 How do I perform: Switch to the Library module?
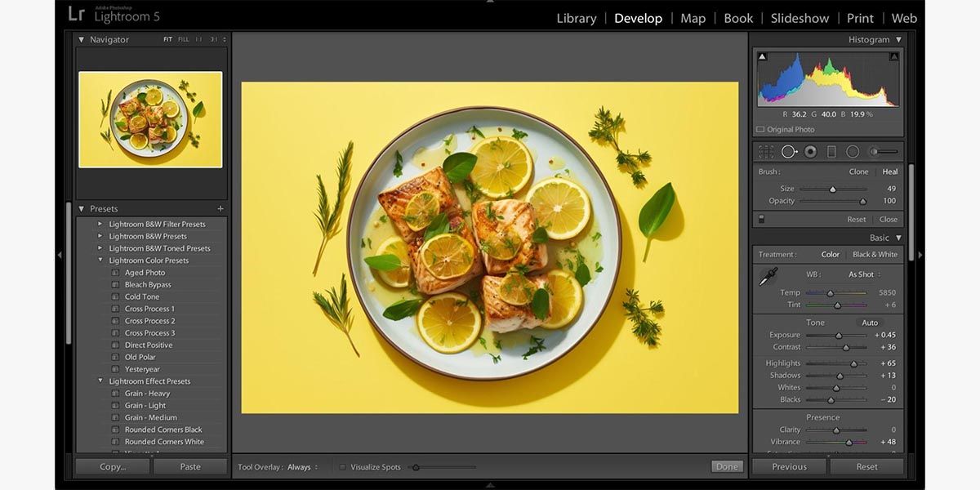(577, 18)
